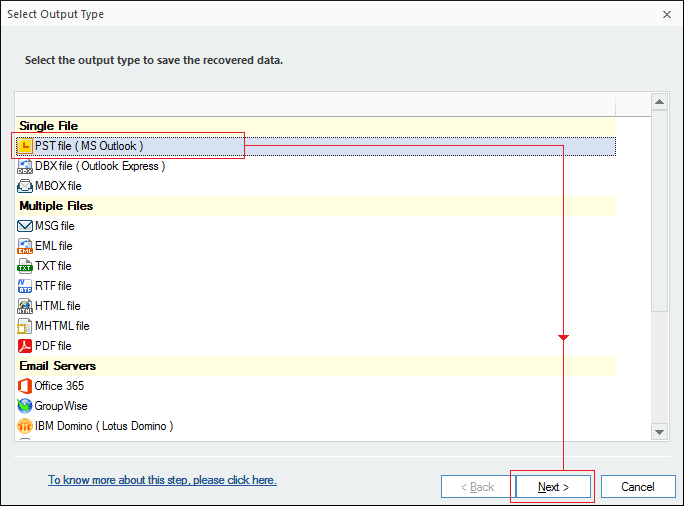Viewport: 684px width, 506px height.
Task: Click the scrollbar up arrow
Action: [x=660, y=102]
